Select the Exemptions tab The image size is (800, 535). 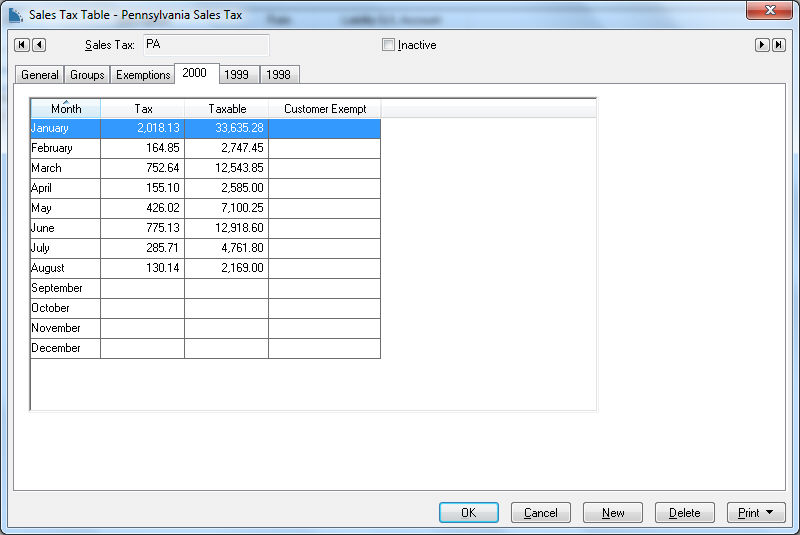142,75
